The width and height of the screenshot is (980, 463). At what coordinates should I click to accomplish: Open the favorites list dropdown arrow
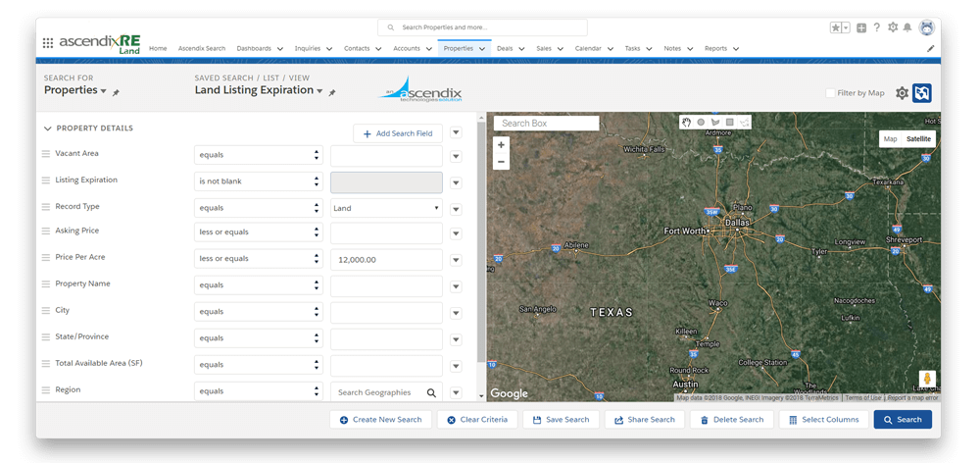point(846,27)
